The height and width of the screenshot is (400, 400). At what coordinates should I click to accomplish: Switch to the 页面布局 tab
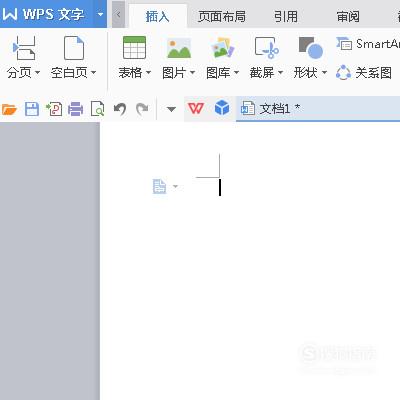tap(222, 16)
